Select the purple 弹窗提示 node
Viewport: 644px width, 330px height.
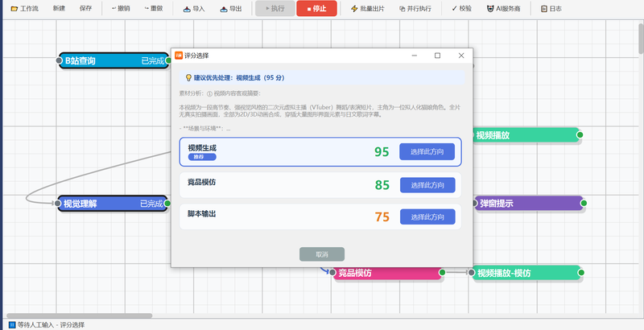[x=530, y=203]
